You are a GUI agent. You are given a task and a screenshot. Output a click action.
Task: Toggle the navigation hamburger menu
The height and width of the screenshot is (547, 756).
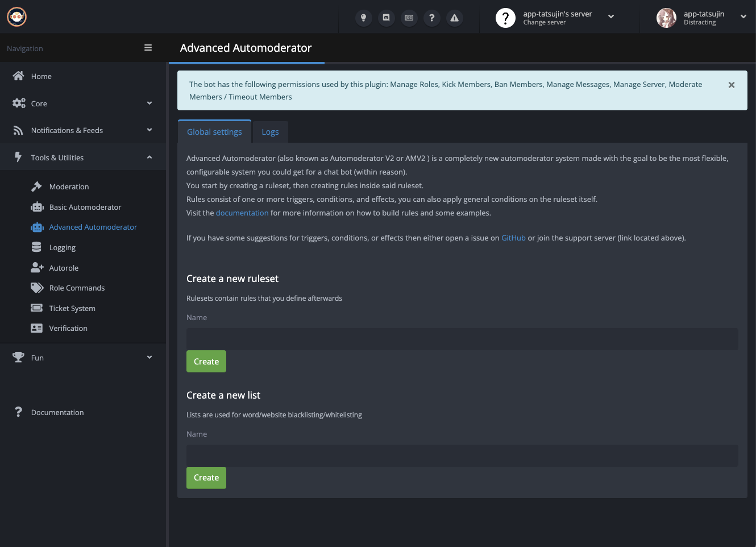pos(148,48)
